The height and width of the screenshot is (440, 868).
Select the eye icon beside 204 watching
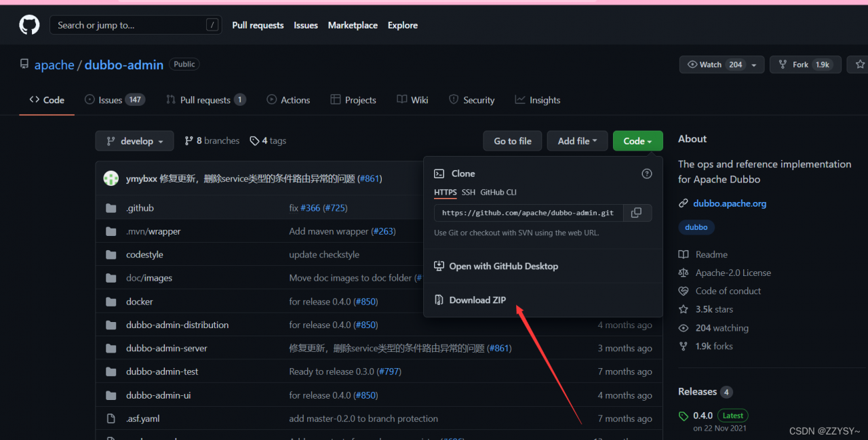(684, 328)
